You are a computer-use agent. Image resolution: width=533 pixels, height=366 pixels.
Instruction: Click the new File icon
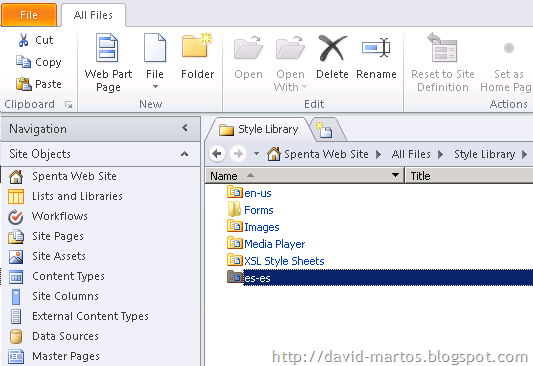pyautogui.click(x=155, y=48)
